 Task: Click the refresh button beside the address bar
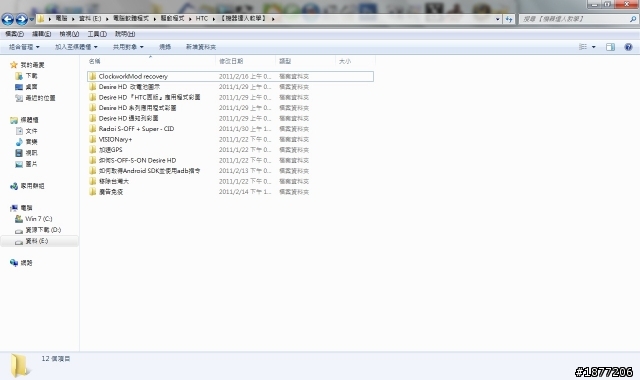click(x=509, y=19)
